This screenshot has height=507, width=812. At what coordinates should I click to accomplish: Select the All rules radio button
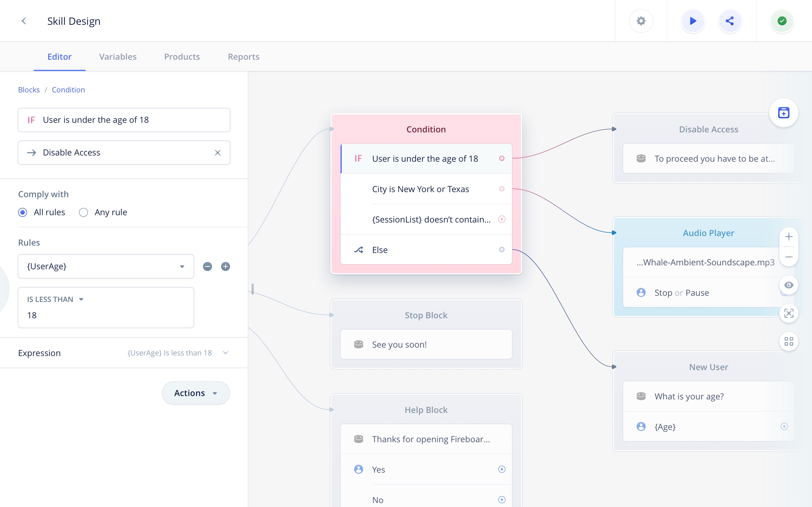(23, 212)
